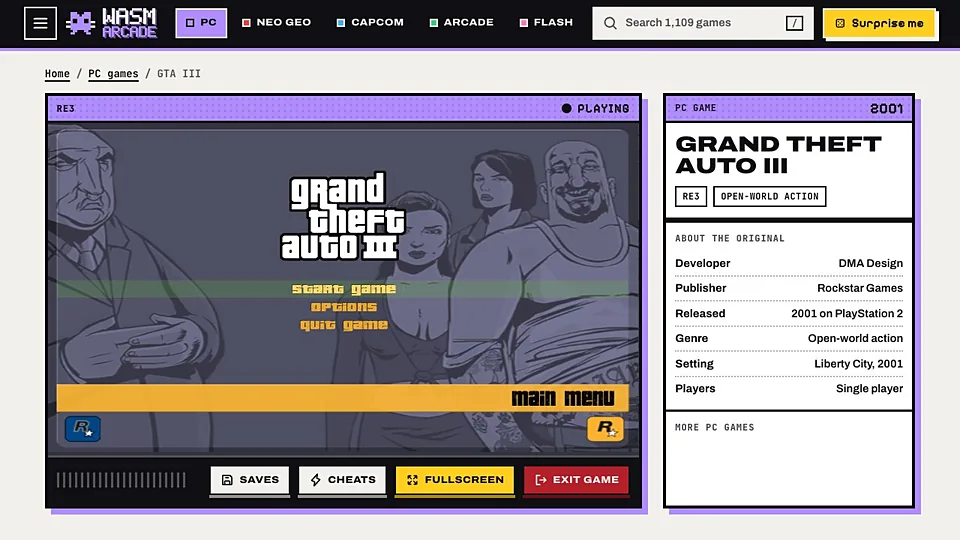Go to the PC games breadcrumb

click(113, 73)
